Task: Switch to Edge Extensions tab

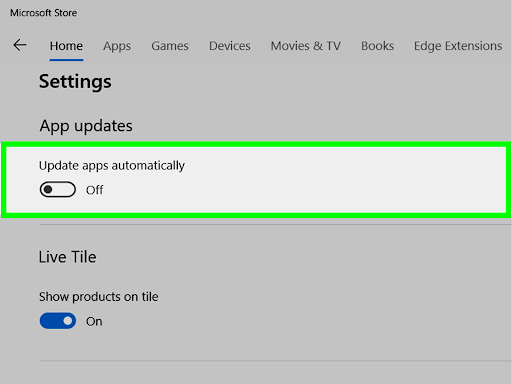Action: [x=458, y=46]
